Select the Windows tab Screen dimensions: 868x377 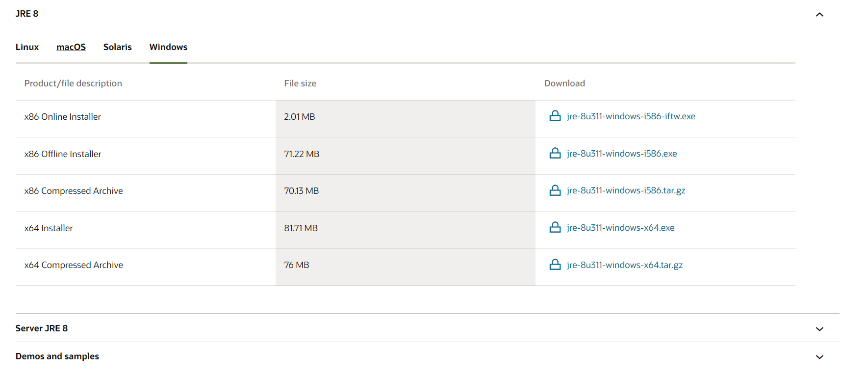click(x=168, y=47)
